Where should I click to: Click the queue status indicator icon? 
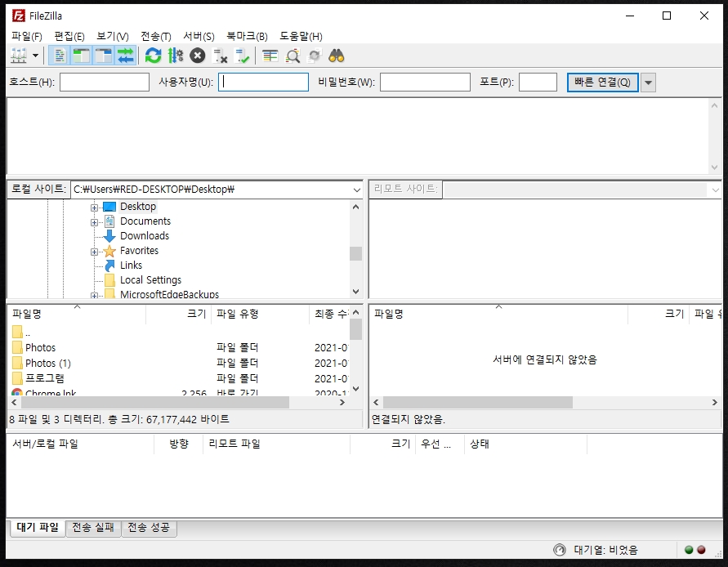(560, 550)
